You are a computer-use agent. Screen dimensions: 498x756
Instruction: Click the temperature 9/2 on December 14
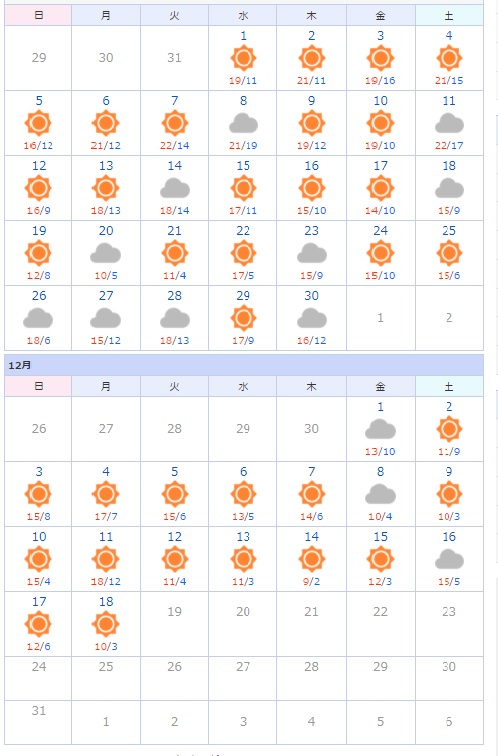pos(311,581)
